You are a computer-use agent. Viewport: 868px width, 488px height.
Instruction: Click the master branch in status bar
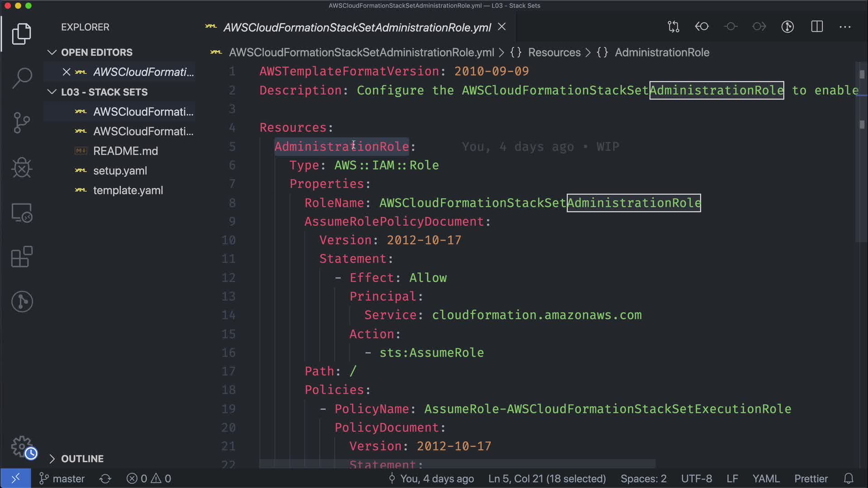[62, 479]
